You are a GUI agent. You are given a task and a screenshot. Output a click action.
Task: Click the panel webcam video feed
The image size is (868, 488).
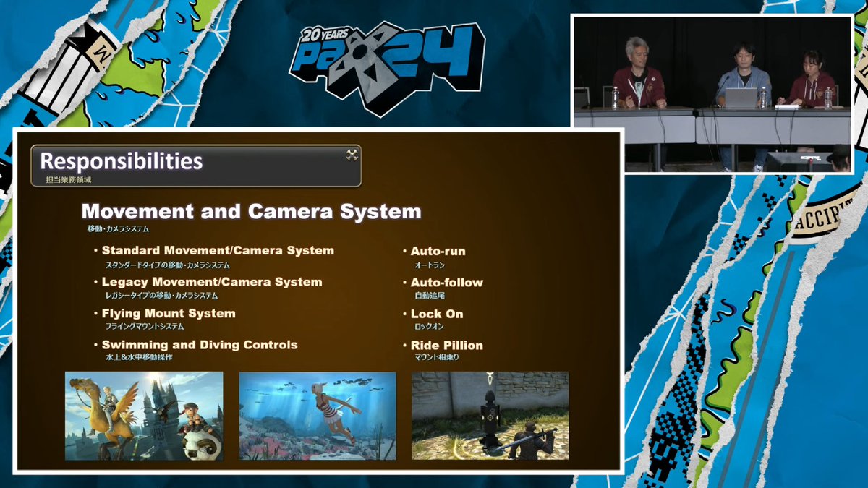[x=713, y=93]
